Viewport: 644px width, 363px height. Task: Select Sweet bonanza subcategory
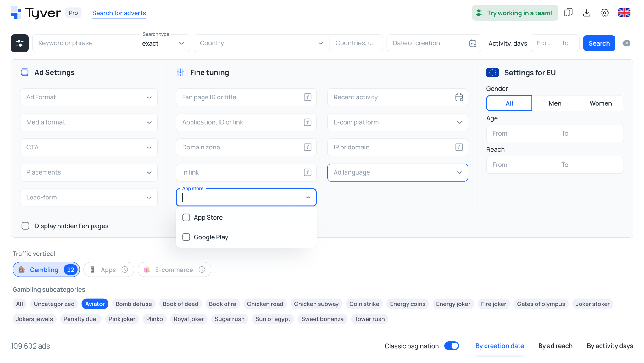pyautogui.click(x=322, y=319)
